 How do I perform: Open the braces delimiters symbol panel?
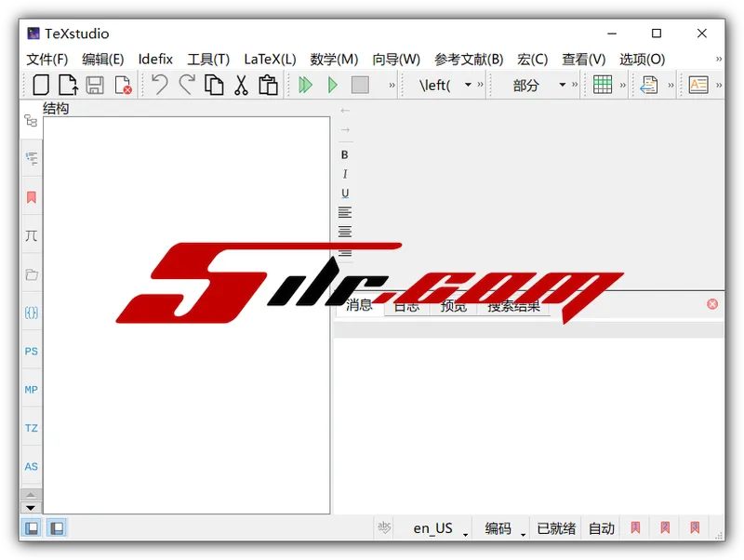pos(32,313)
